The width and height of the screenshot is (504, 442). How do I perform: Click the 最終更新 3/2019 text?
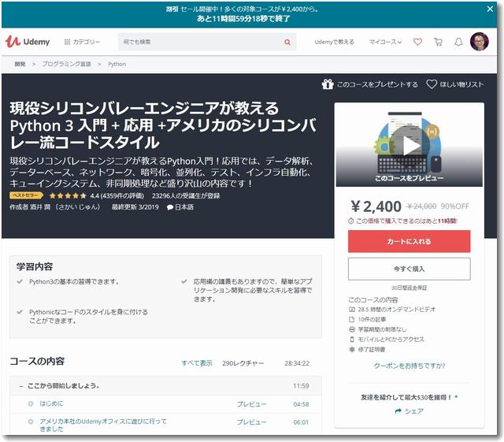point(135,207)
